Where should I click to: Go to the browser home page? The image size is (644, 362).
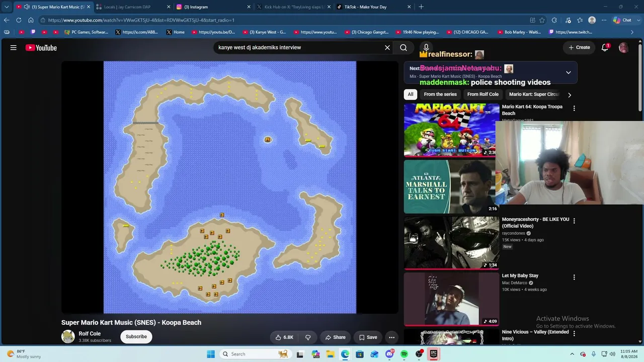(x=31, y=20)
